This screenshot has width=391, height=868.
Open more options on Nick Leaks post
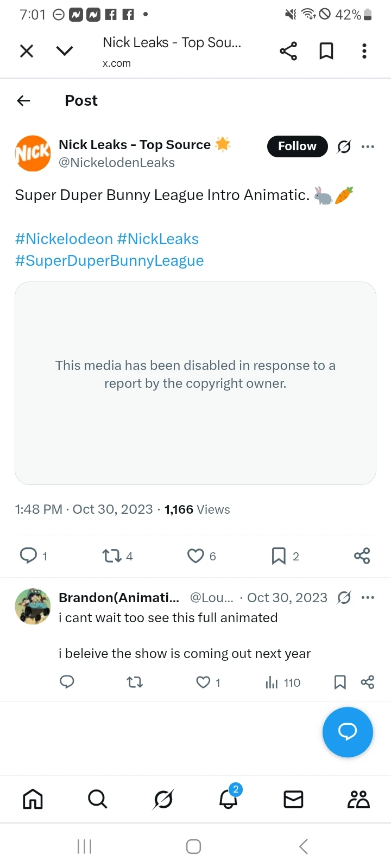click(368, 146)
